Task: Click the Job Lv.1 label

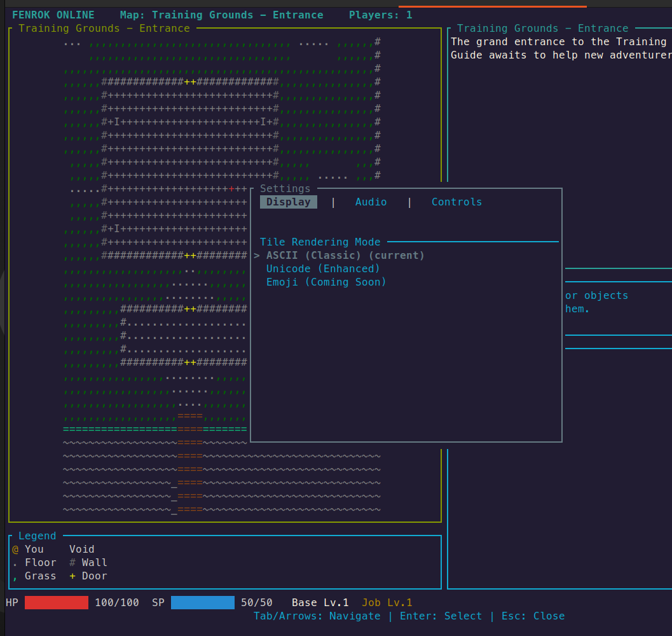Action: click(387, 603)
